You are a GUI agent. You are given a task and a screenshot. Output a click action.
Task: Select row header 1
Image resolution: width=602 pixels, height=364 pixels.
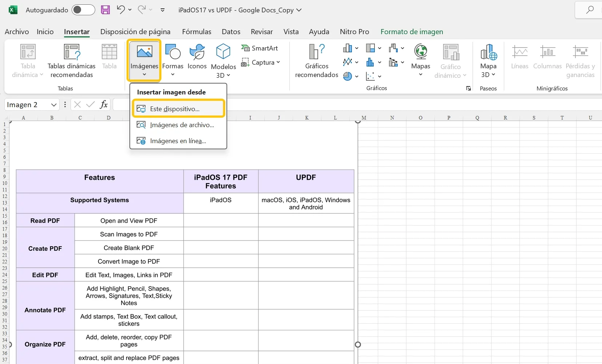click(4, 124)
